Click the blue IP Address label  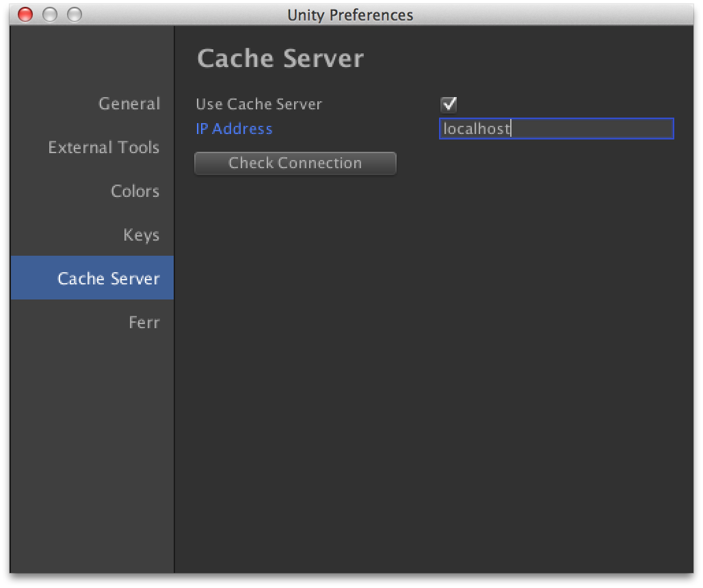(234, 129)
